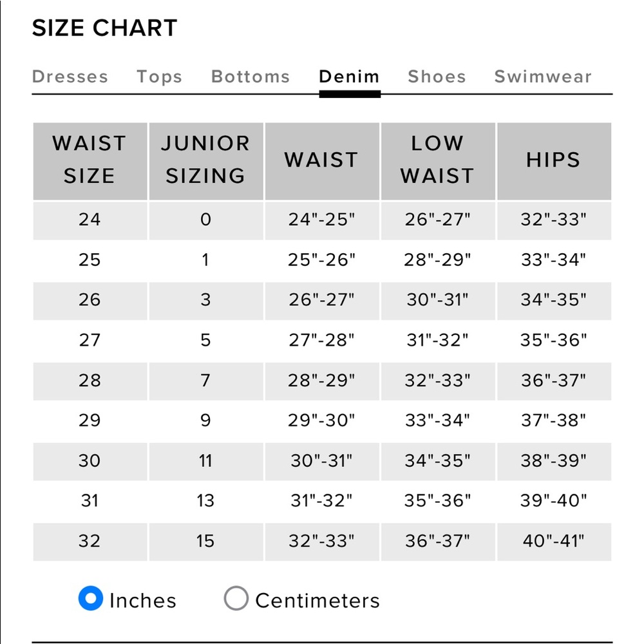Click the 40"-41" hips cell
This screenshot has height=644, width=644.
point(553,541)
